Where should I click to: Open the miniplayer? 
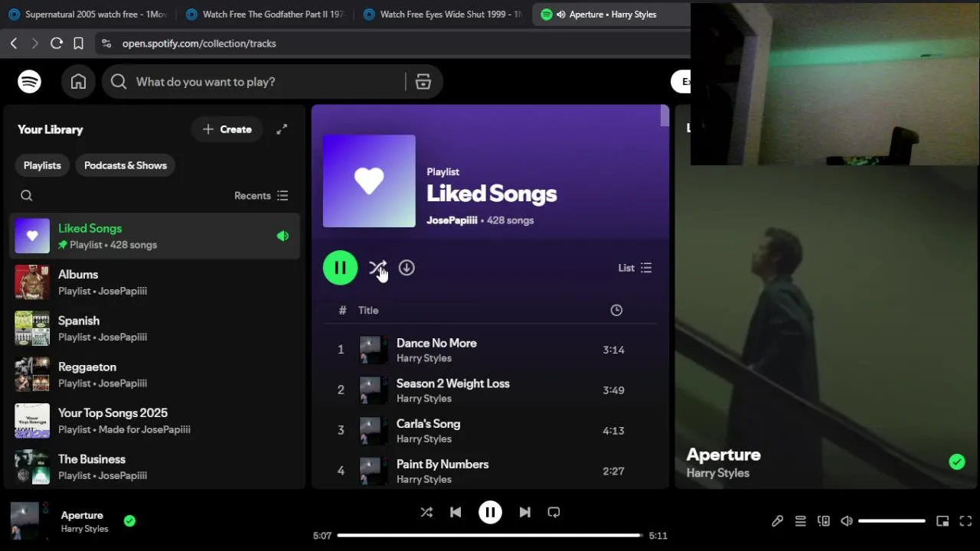pyautogui.click(x=942, y=521)
